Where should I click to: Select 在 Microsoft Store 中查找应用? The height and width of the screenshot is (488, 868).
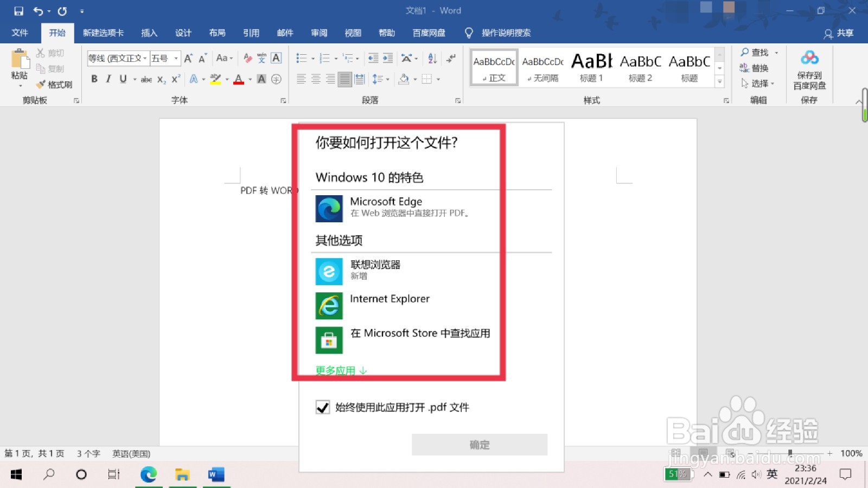click(x=431, y=339)
